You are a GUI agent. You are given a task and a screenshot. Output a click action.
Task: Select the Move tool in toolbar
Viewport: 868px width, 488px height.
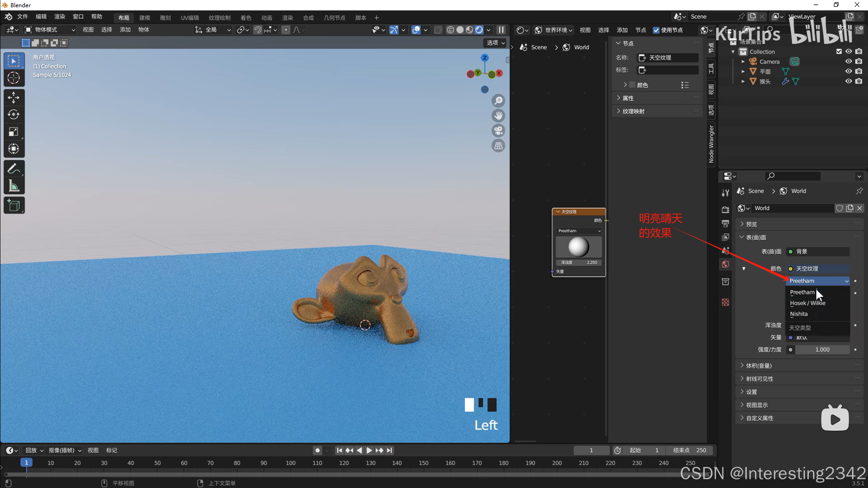14,98
